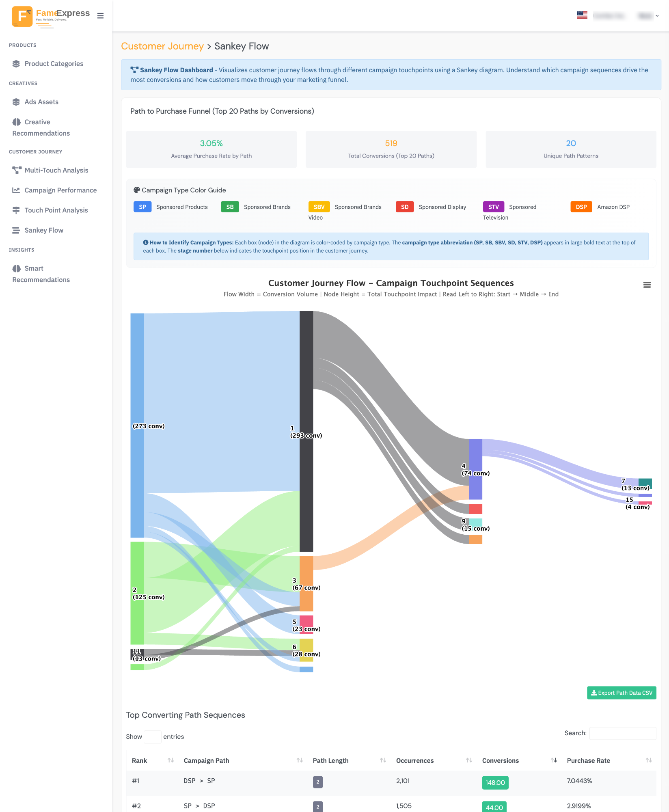Click the Product Categories icon
The height and width of the screenshot is (812, 669).
click(x=15, y=63)
